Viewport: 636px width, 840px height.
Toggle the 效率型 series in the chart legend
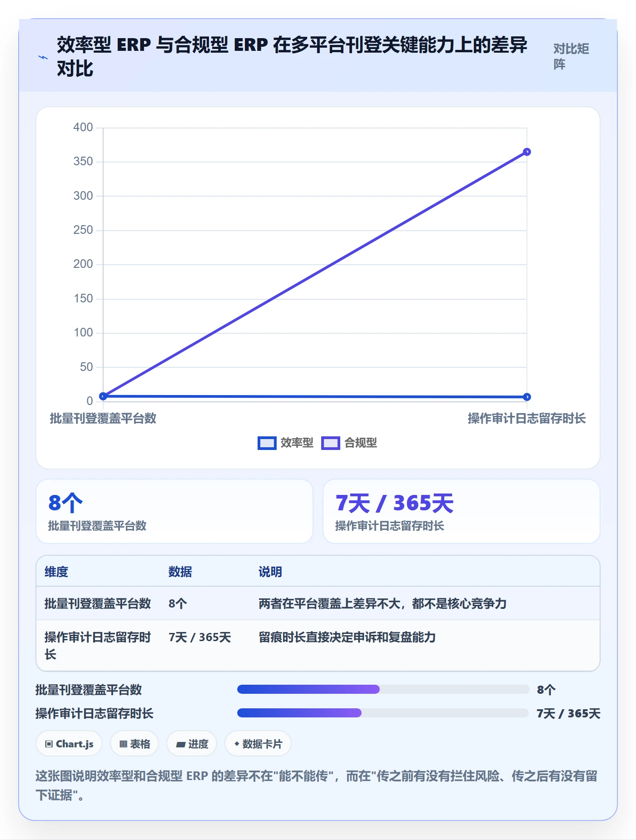coord(285,443)
